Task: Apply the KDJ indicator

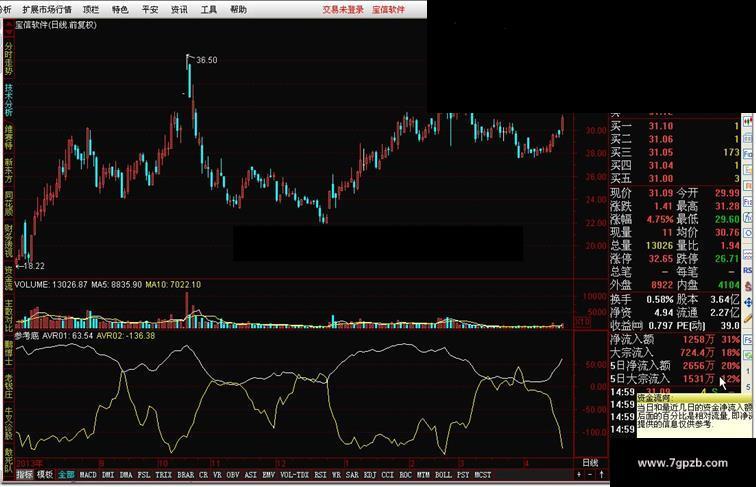Action: (x=370, y=475)
